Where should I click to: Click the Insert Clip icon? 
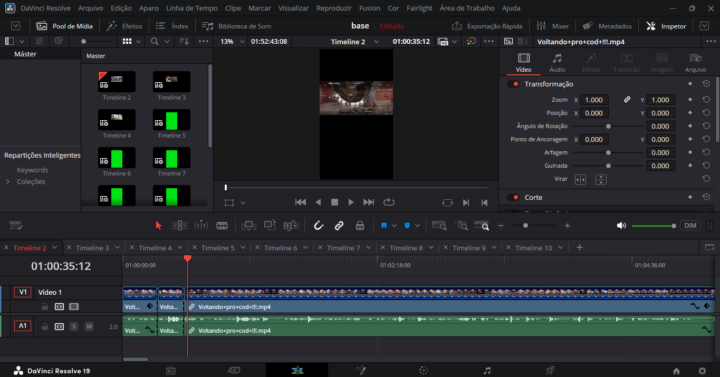pyautogui.click(x=248, y=225)
